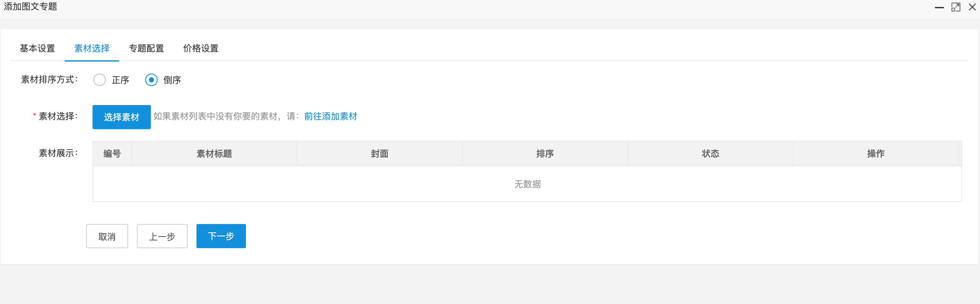Select the 倒序 radio button
Image resolution: width=980 pixels, height=304 pixels.
[151, 80]
